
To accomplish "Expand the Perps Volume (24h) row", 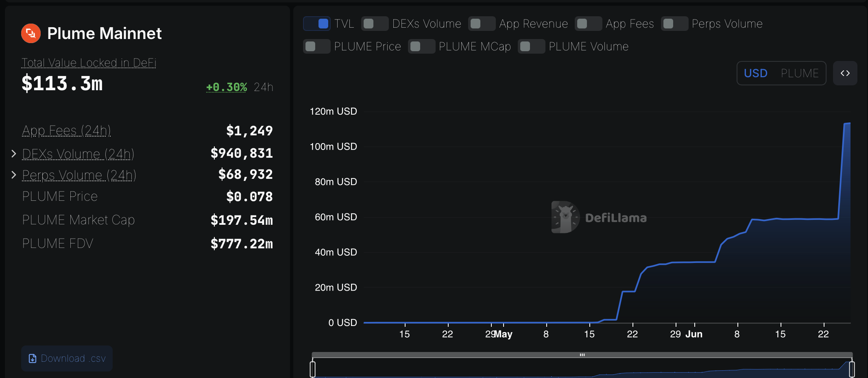I will [14, 175].
